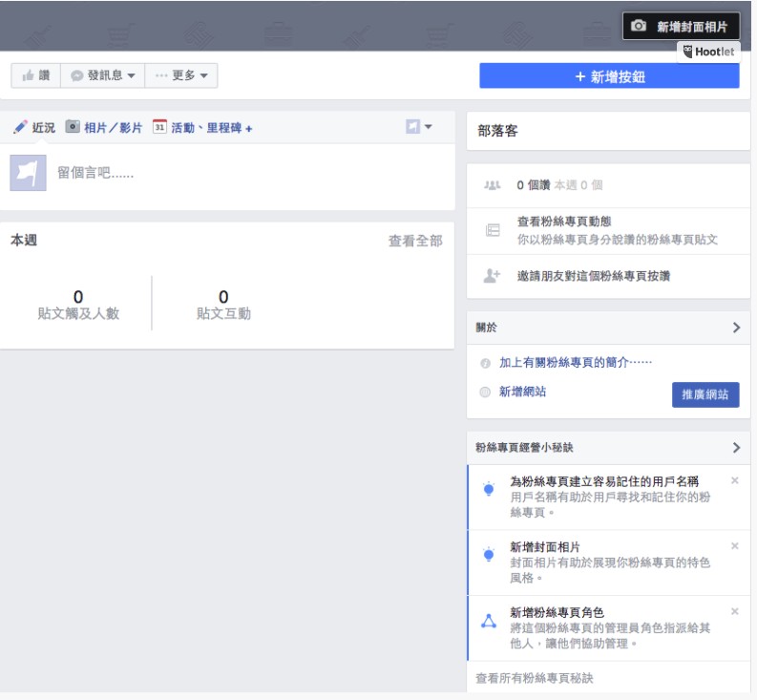Click the 新增粉絲專頁角色 network icon
Screen dimensions: 757x700
tap(489, 621)
